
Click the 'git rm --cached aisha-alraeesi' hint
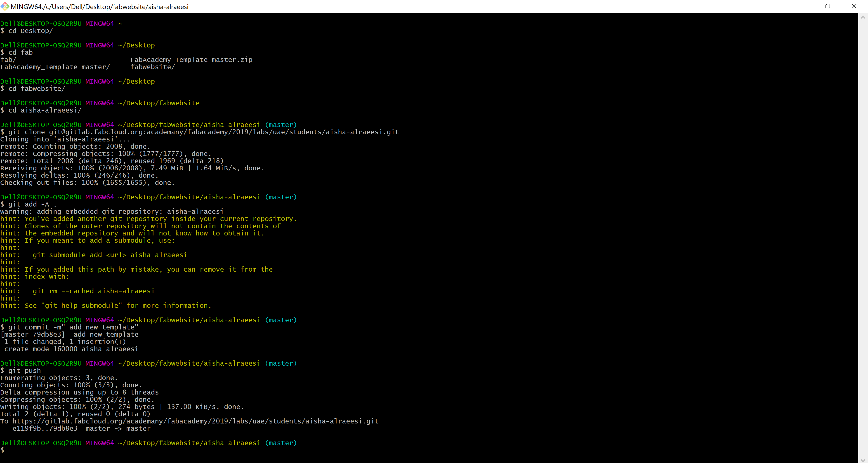[x=93, y=291]
